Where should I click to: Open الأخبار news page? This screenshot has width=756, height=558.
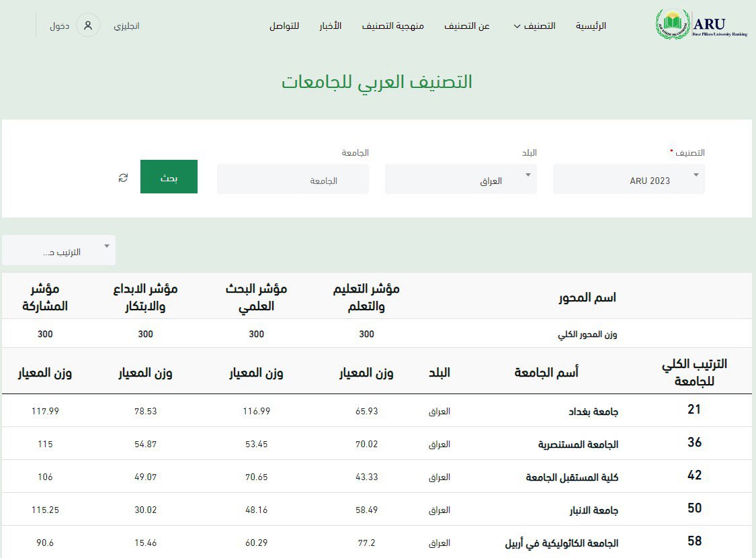(x=330, y=26)
